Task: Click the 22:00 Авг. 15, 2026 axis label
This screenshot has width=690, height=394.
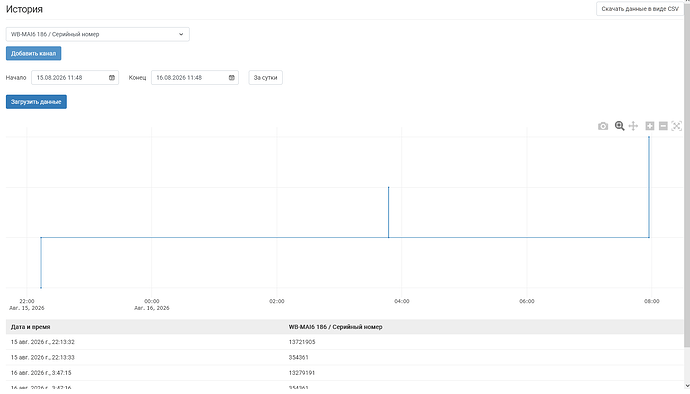Action: [x=27, y=305]
